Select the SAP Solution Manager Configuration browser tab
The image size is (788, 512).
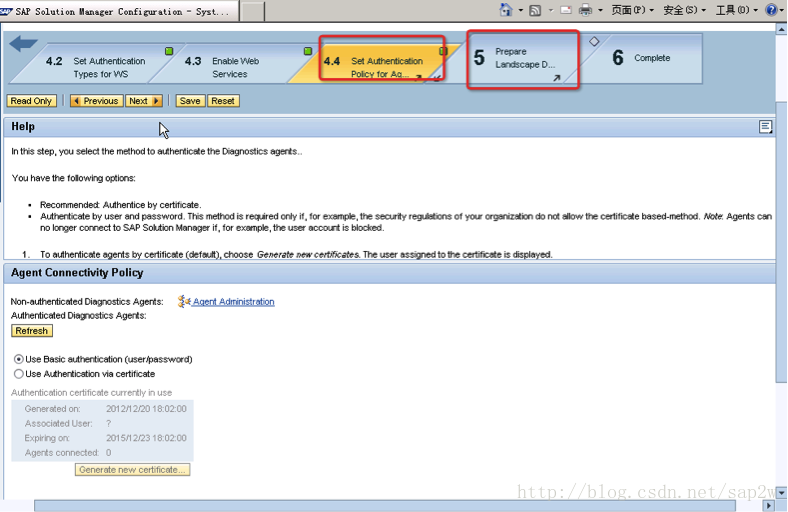coord(119,11)
